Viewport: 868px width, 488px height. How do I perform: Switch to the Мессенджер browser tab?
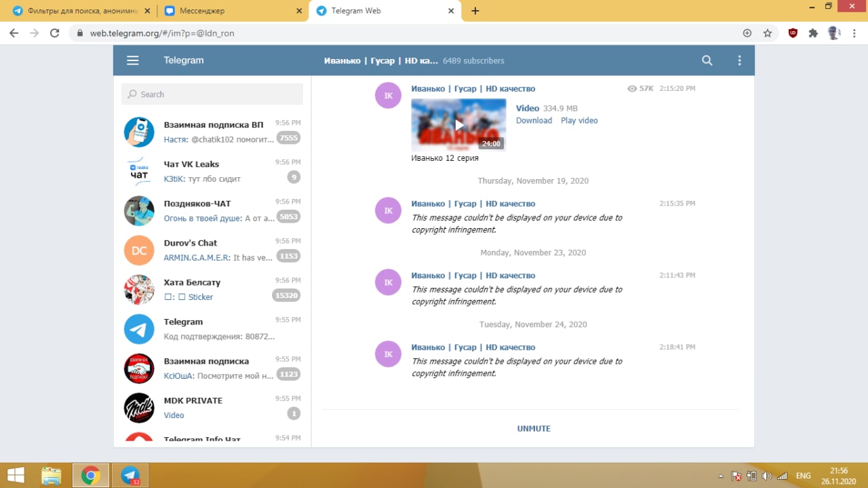click(233, 11)
